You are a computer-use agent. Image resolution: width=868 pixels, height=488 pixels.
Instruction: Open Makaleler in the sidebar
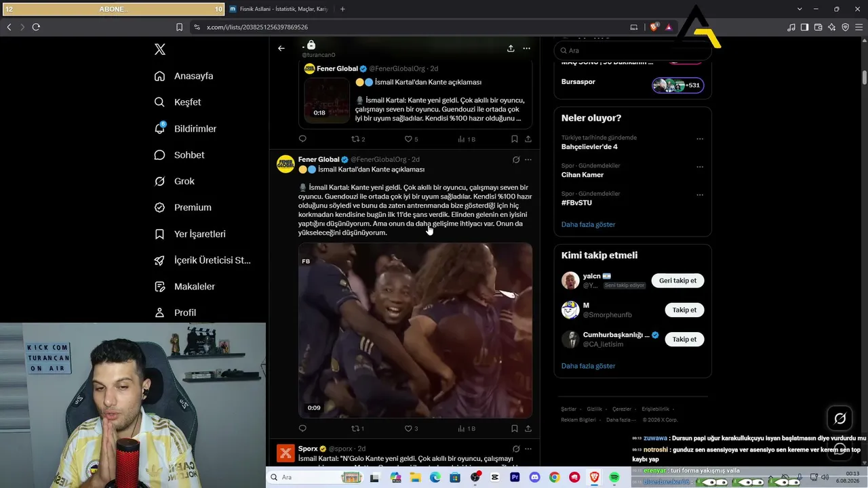pyautogui.click(x=184, y=287)
